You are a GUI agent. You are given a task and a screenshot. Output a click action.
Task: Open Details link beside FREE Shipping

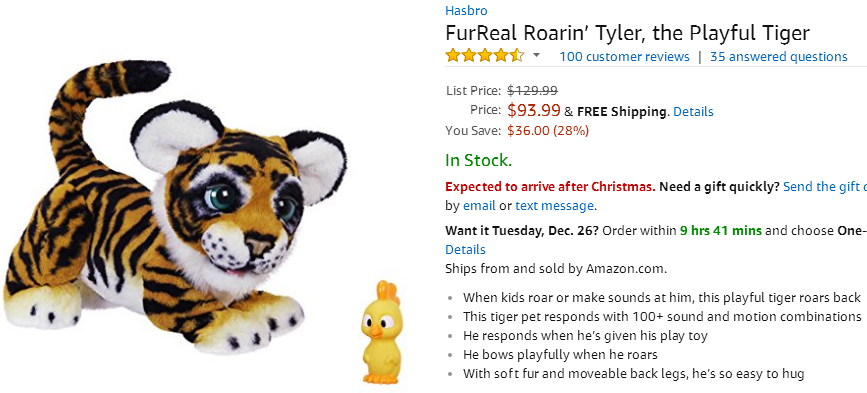click(693, 112)
